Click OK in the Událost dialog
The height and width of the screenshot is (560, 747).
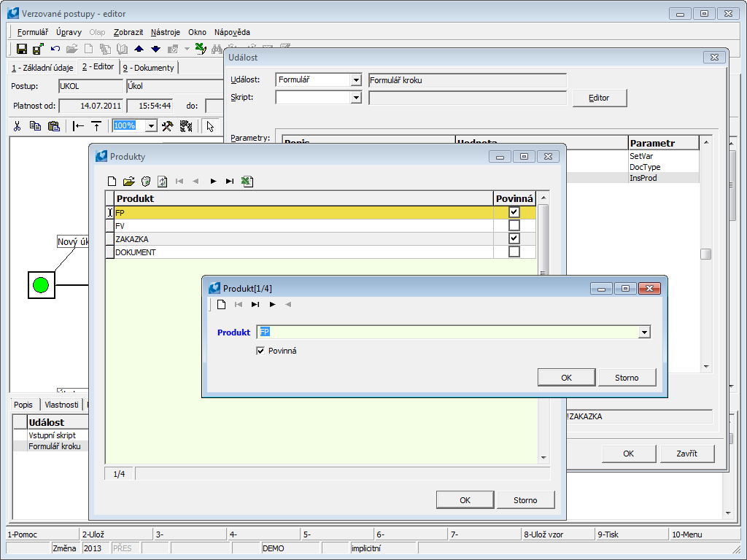(x=628, y=454)
